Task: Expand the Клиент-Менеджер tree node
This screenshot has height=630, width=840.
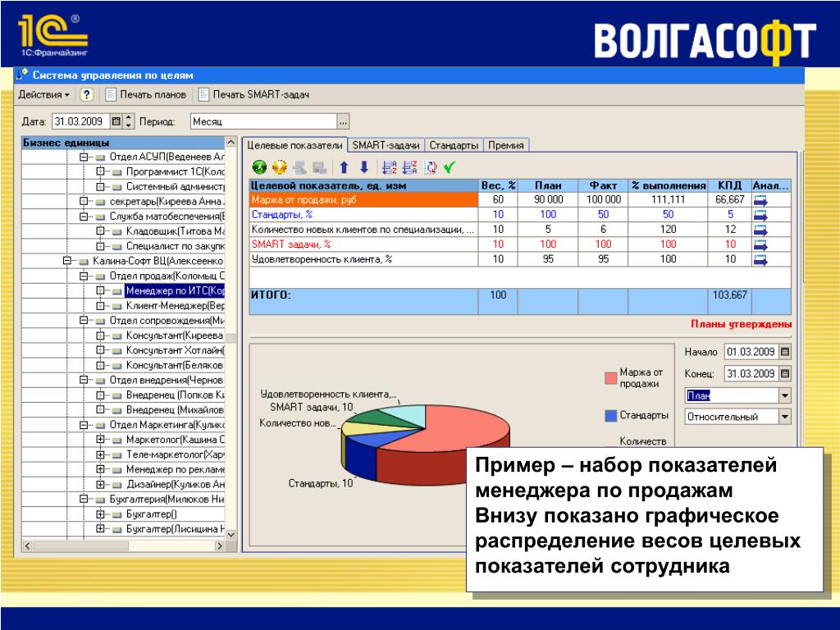Action: (x=100, y=305)
